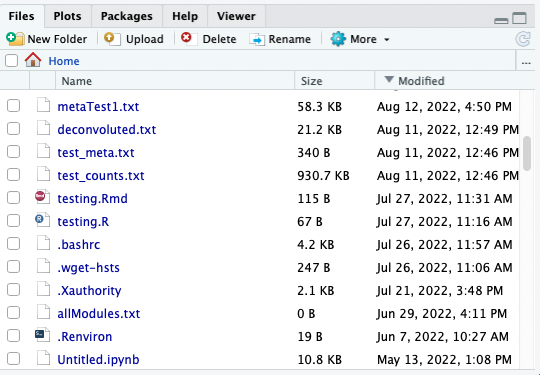Toggle the select-all checkbox beside Home
Screen dimensions: 540x375
pos(11,61)
